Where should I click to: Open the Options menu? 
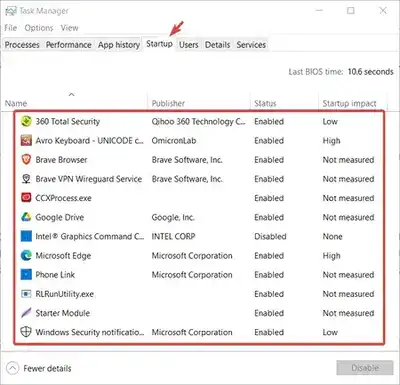click(39, 28)
